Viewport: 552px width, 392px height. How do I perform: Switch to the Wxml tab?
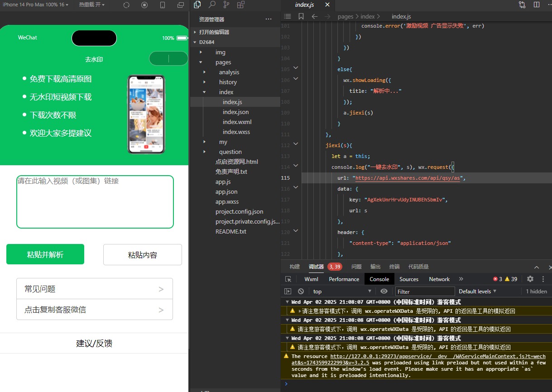point(311,279)
